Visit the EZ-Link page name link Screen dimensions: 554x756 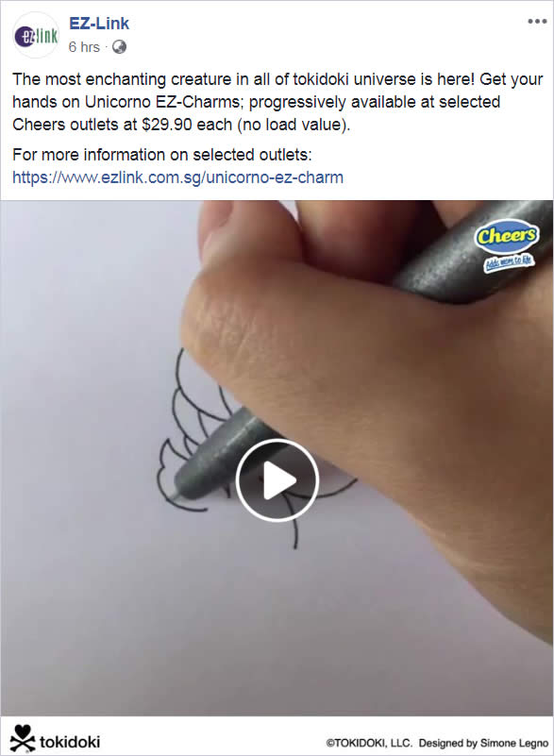pyautogui.click(x=99, y=24)
